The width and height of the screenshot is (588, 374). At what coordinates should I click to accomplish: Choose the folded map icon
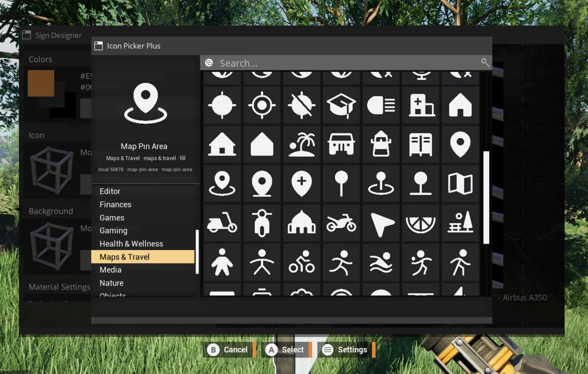[x=460, y=183]
